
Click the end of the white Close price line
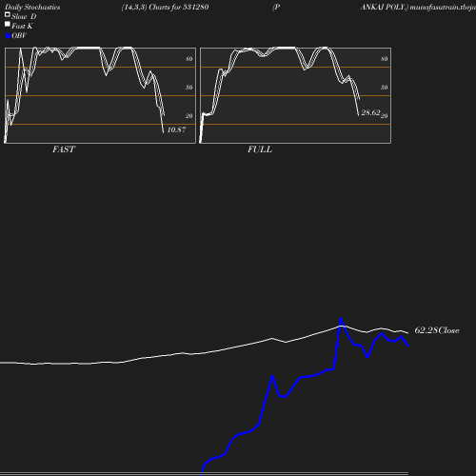click(x=407, y=333)
